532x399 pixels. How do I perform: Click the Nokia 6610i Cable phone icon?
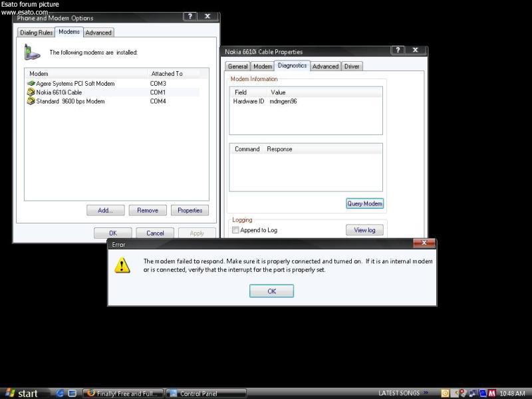coord(31,92)
